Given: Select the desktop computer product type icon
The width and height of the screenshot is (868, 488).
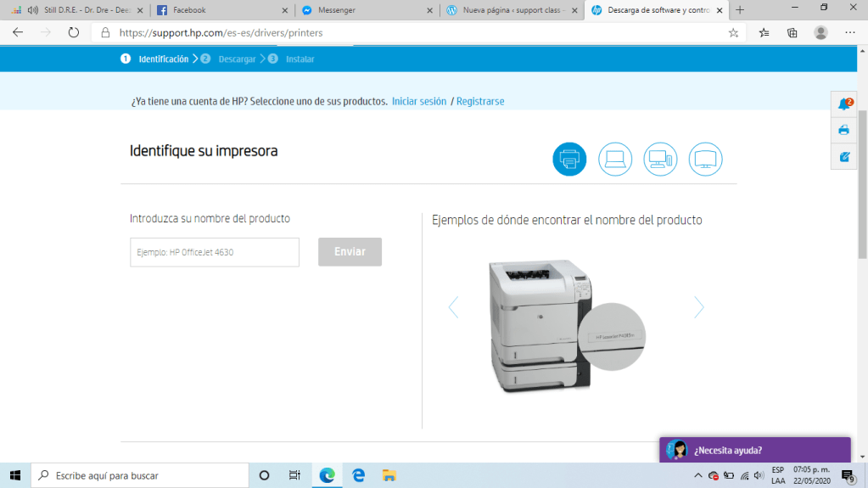Looking at the screenshot, I should (x=660, y=159).
